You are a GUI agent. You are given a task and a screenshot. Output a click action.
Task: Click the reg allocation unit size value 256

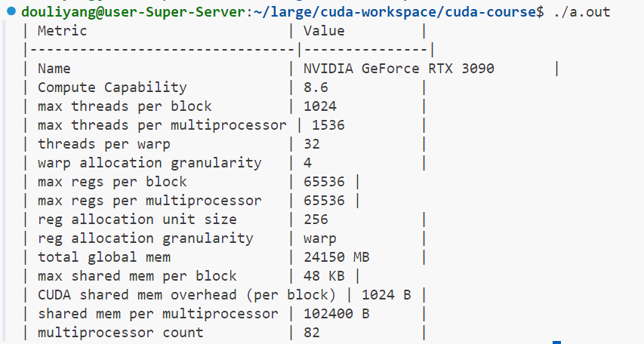(x=316, y=220)
